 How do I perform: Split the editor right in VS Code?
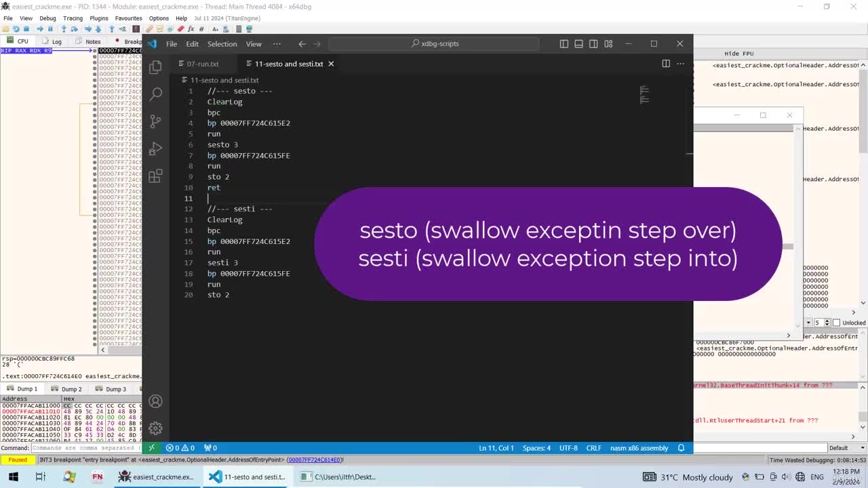tap(666, 64)
